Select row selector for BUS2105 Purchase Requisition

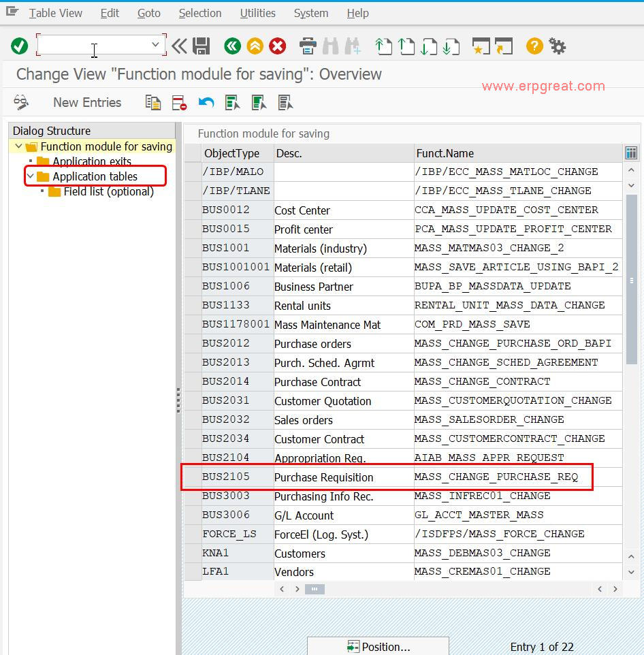193,477
